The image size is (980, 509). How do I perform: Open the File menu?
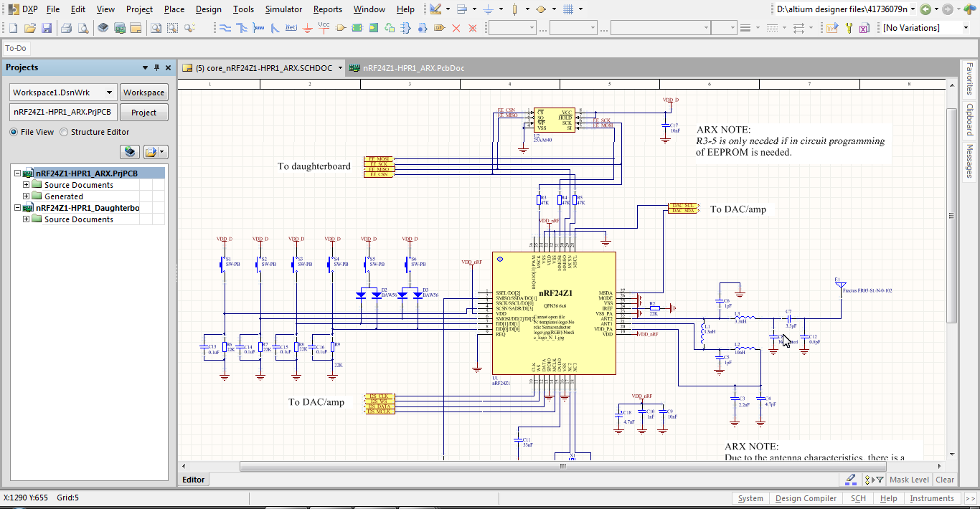53,9
